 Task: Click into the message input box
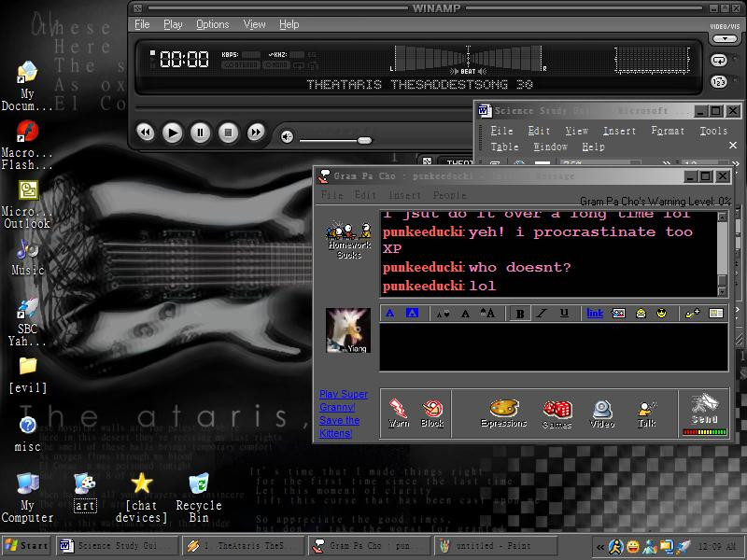tap(554, 347)
